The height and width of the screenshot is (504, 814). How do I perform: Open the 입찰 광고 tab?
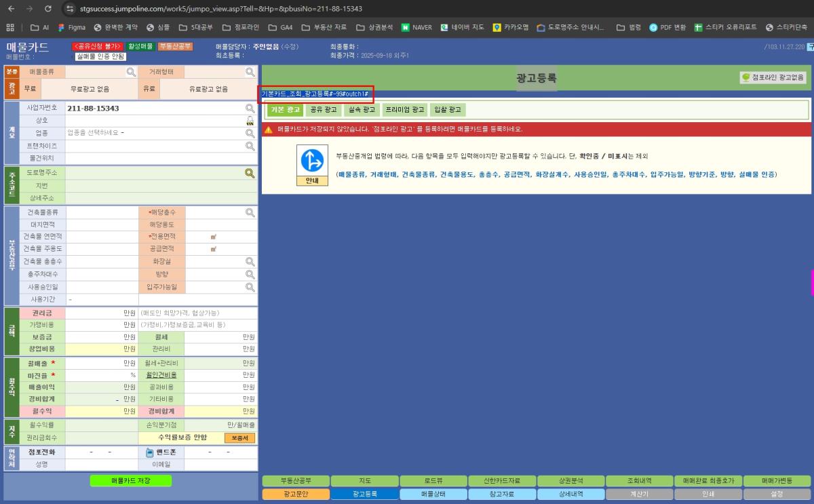pyautogui.click(x=448, y=109)
